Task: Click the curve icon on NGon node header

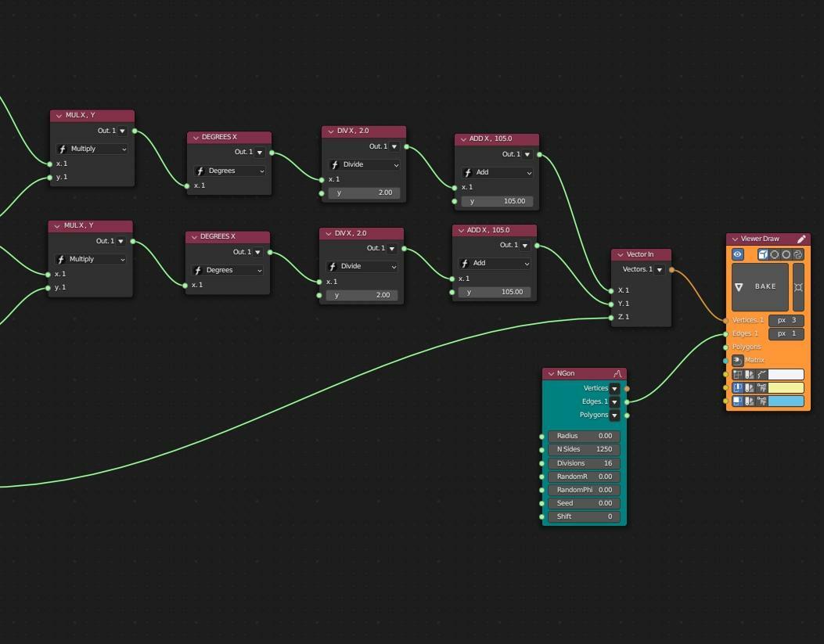Action: coord(617,374)
